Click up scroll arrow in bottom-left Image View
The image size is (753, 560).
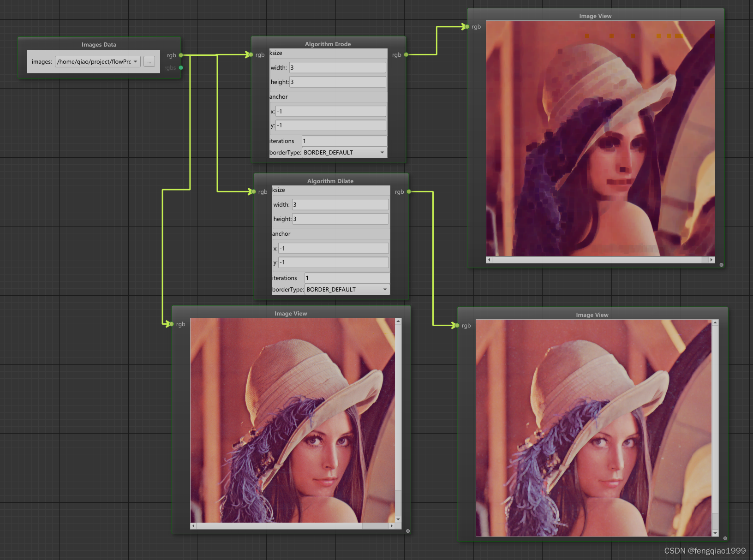pos(398,321)
